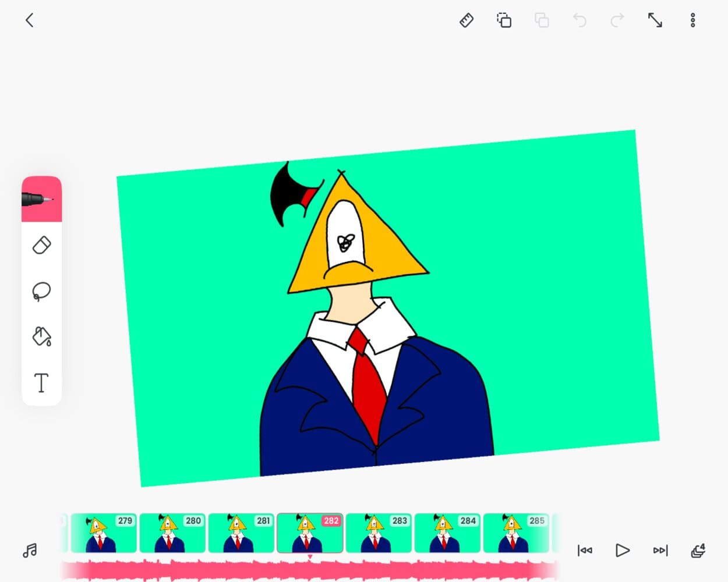Click the pink audio waveform track
This screenshot has height=582, width=728.
[x=309, y=570]
